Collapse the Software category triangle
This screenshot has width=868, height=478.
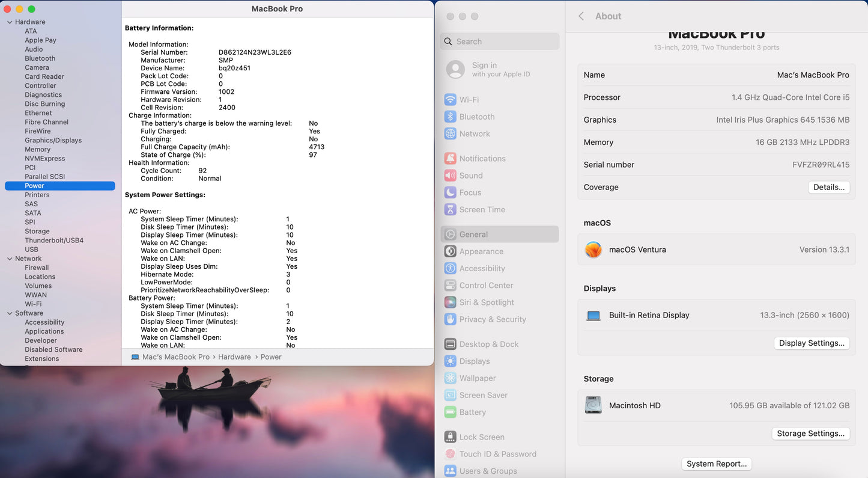[x=10, y=313]
